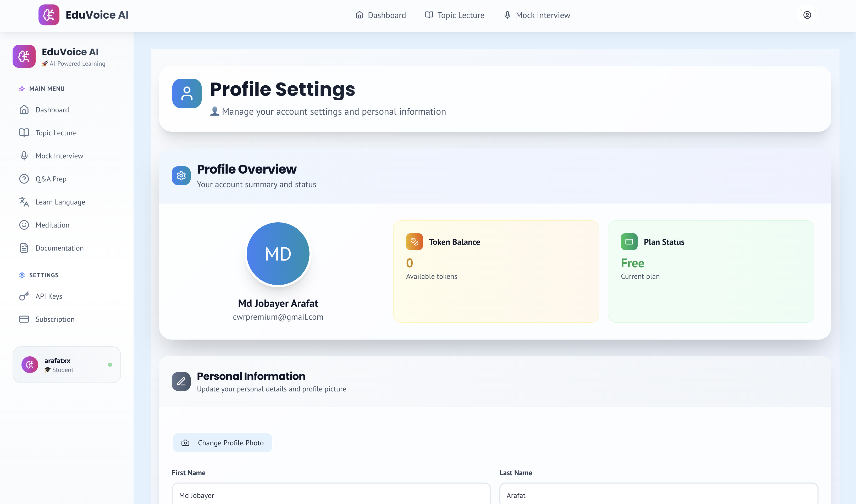Select Learn Language in sidebar
Image resolution: width=856 pixels, height=504 pixels.
tap(60, 202)
